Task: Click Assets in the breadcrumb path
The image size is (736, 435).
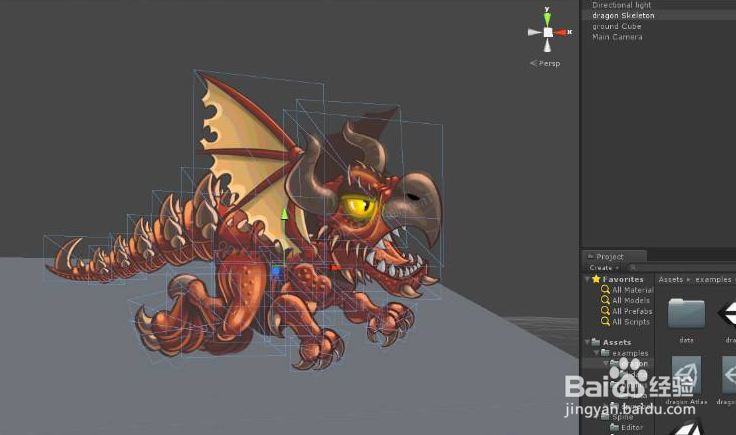Action: (x=670, y=280)
